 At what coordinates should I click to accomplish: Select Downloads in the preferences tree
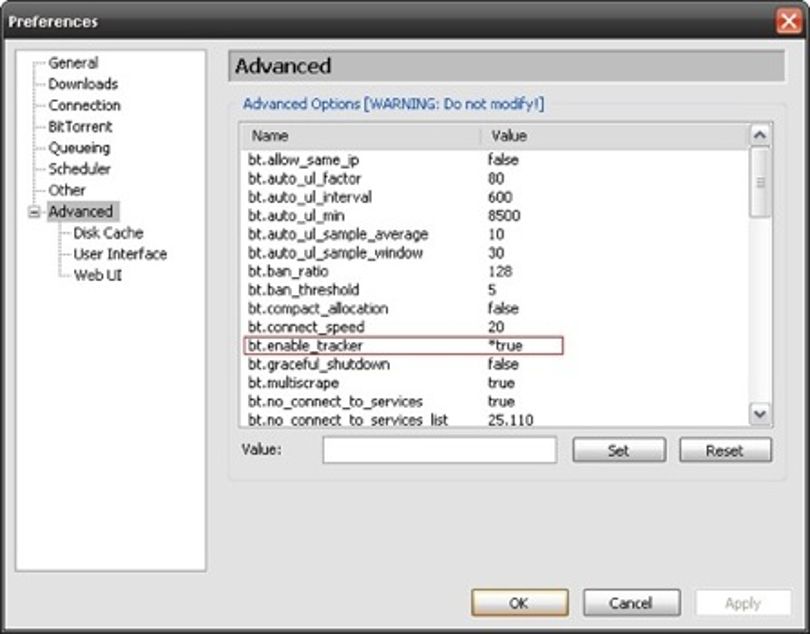point(83,84)
